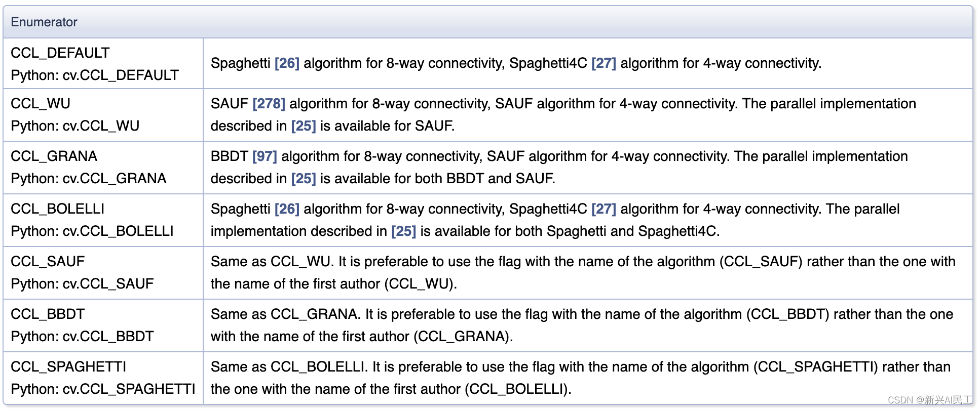Image resolution: width=980 pixels, height=410 pixels.
Task: Open citation [26] in the CCL_DEFAULT row
Action: [x=287, y=63]
